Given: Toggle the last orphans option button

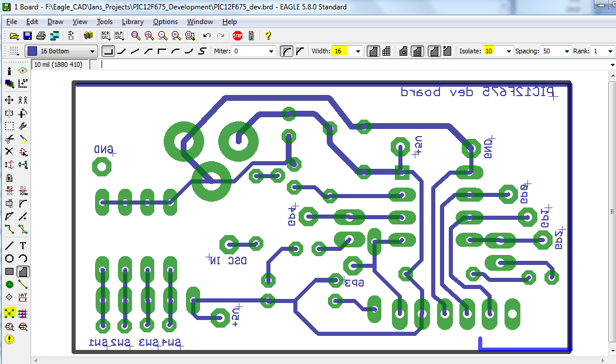Looking at the screenshot, I should point(447,51).
